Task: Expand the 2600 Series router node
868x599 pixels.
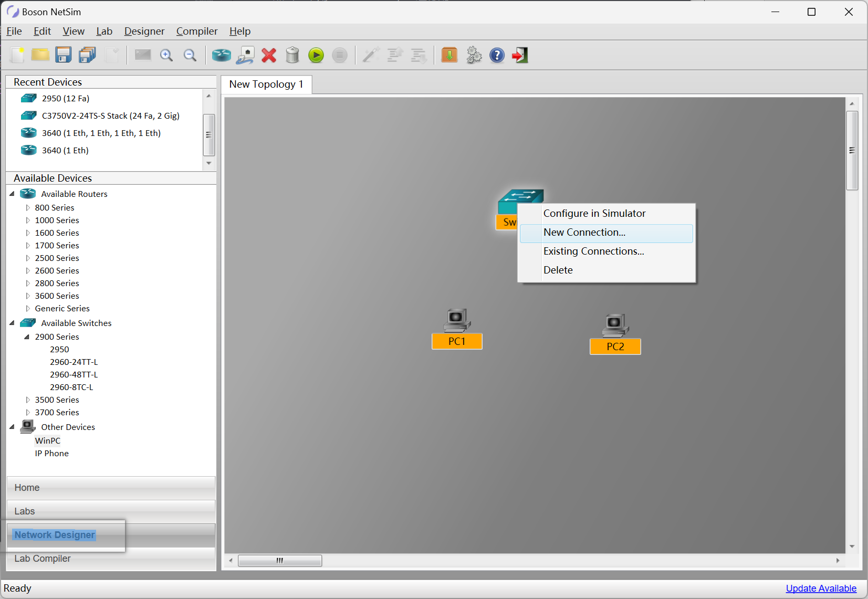Action: tap(28, 271)
